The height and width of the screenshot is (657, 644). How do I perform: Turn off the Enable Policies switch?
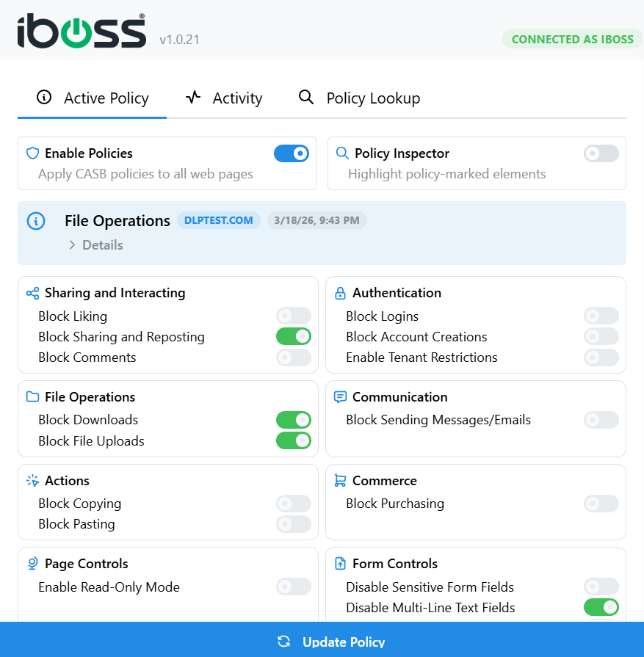292,153
